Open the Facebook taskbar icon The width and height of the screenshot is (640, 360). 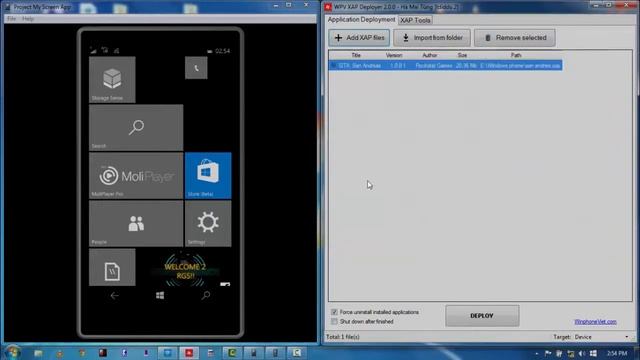click(124, 353)
